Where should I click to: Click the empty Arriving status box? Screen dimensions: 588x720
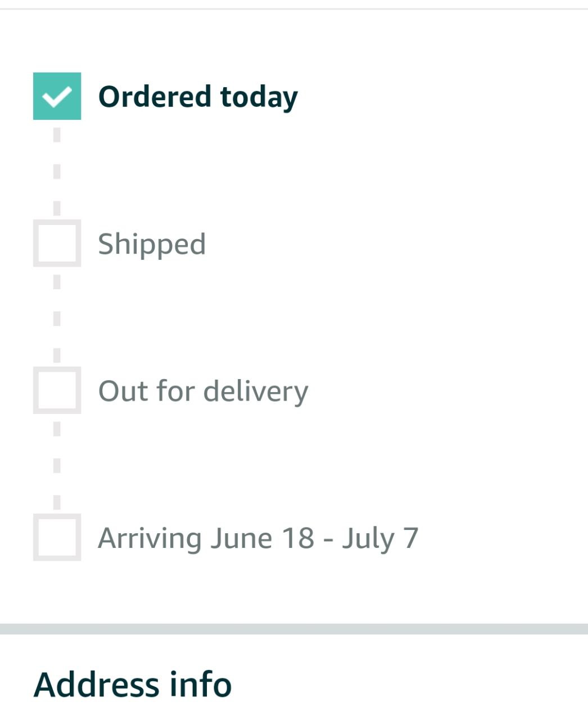(57, 537)
